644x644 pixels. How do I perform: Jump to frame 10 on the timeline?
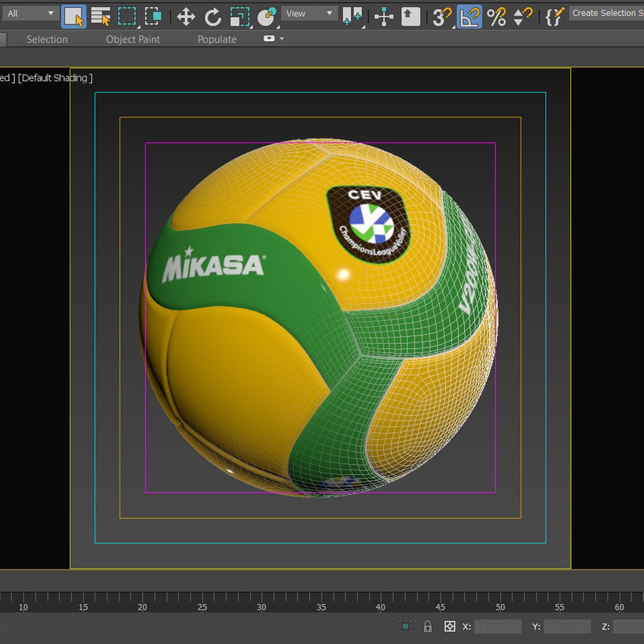[x=23, y=606]
